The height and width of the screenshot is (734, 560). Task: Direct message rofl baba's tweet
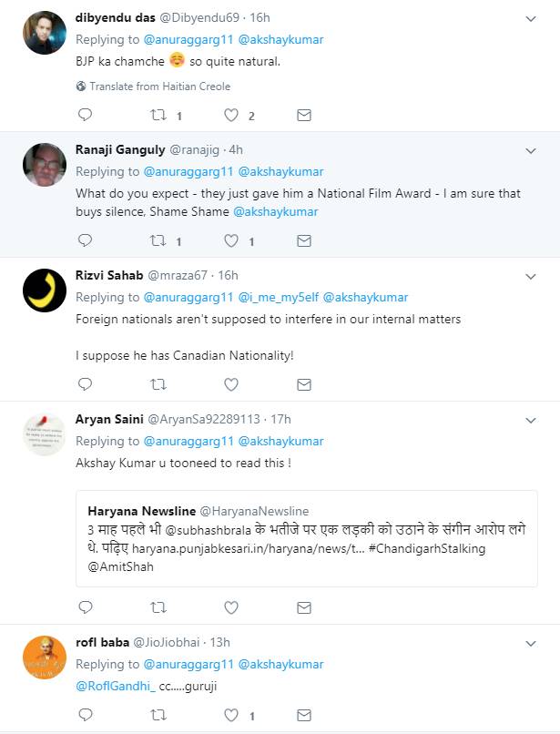point(304,715)
